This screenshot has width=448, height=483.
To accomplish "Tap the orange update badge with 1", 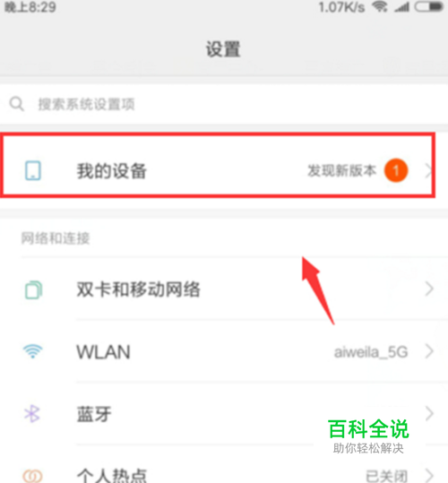I will pos(396,170).
